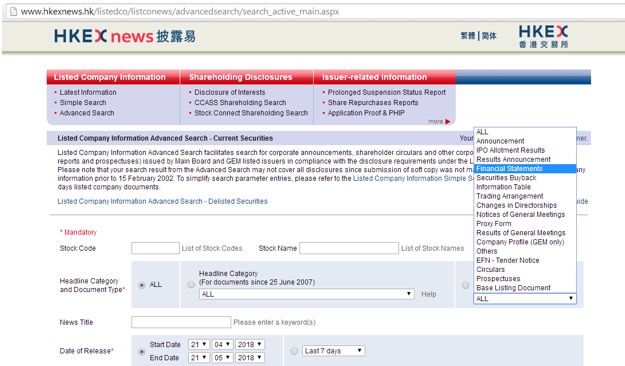The image size is (625, 366).
Task: Open Stock Connect Shareholding Search link
Action: point(251,113)
